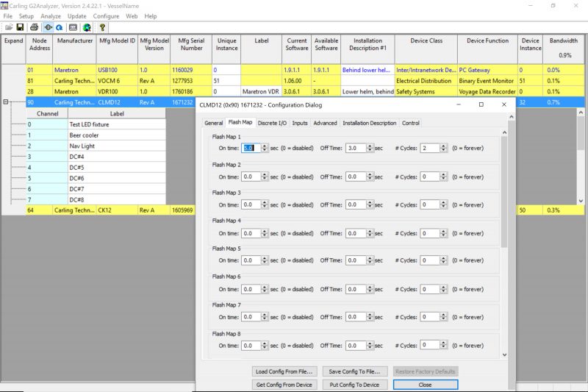Select the CK12 device row
This screenshot has width=588, height=392.
click(111, 210)
